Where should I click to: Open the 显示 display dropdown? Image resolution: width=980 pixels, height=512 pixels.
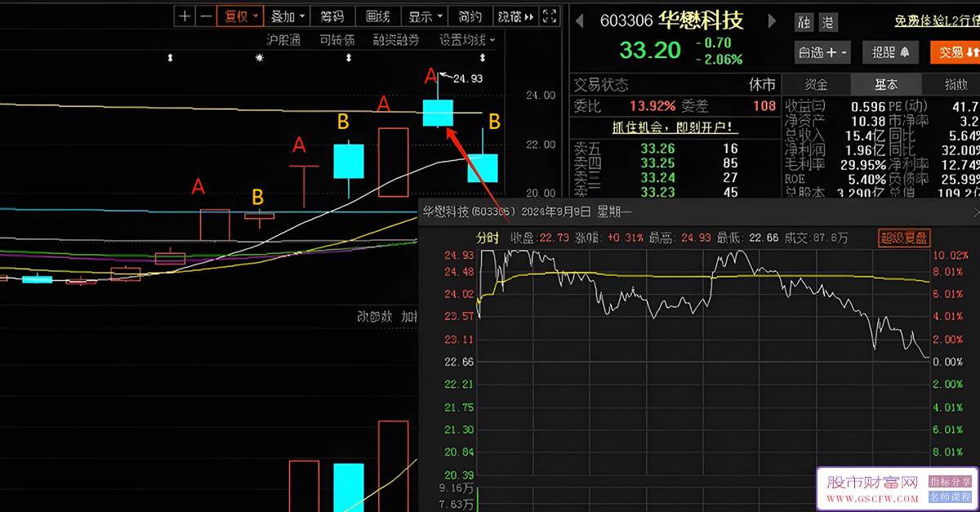[425, 16]
